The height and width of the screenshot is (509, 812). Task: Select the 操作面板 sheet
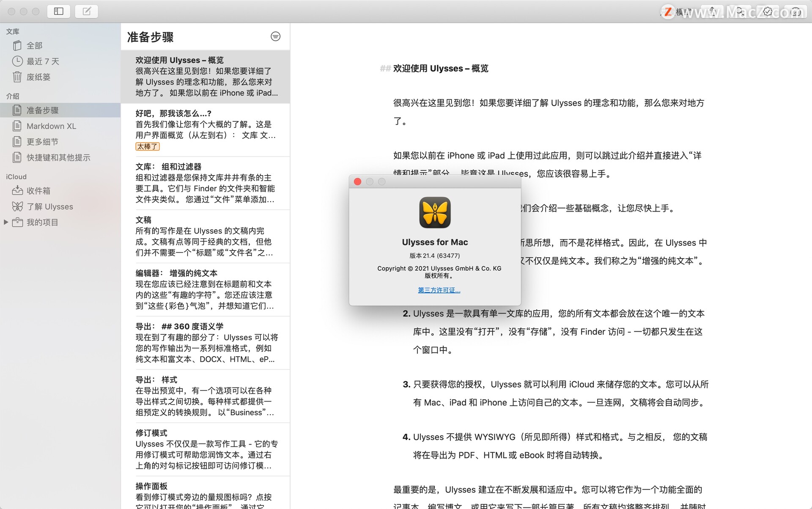pyautogui.click(x=206, y=493)
